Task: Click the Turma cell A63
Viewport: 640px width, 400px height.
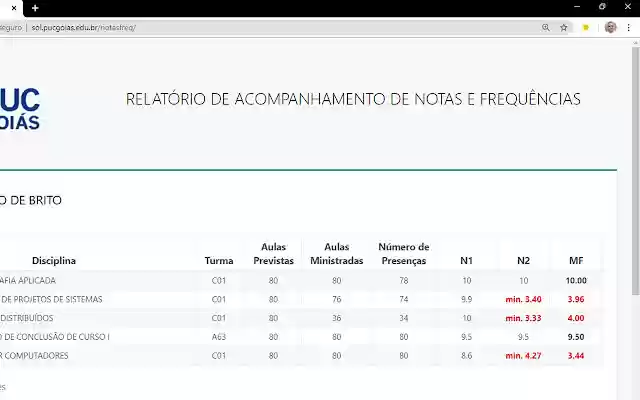Action: [219, 337]
